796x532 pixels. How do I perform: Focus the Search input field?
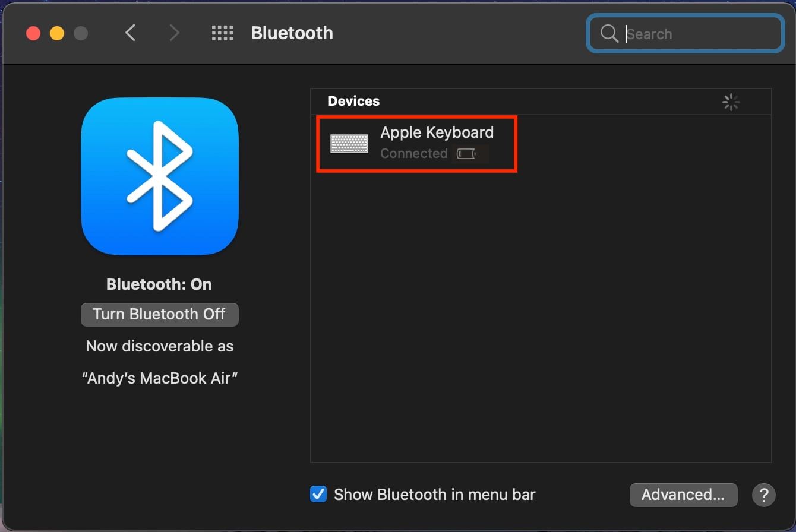(686, 34)
